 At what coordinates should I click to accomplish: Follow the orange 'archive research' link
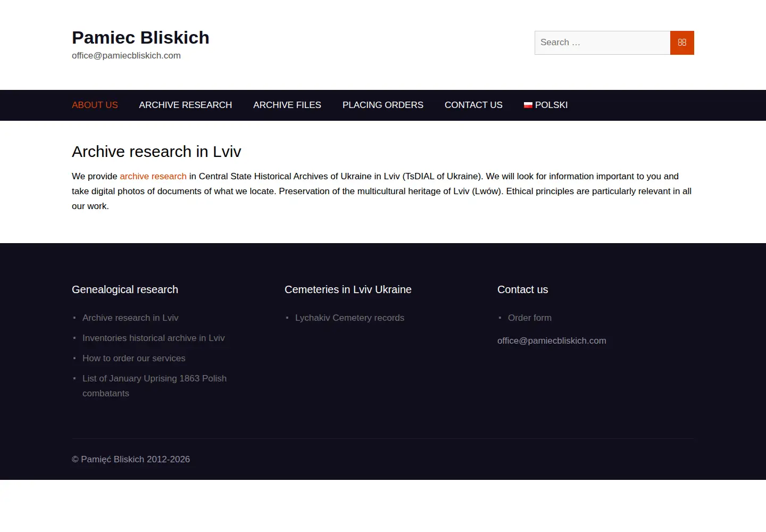pos(153,176)
